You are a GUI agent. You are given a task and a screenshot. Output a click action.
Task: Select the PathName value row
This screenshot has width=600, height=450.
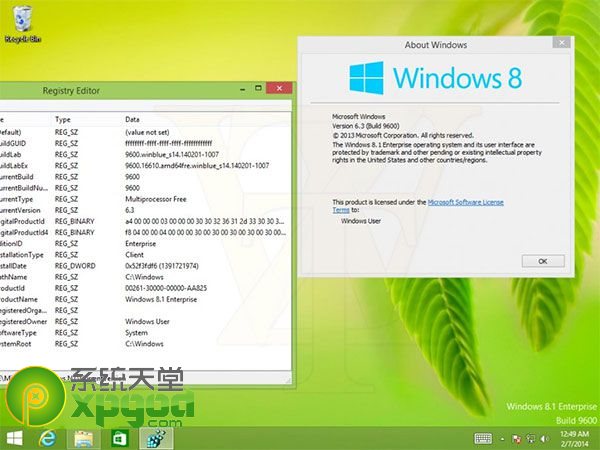click(145, 277)
